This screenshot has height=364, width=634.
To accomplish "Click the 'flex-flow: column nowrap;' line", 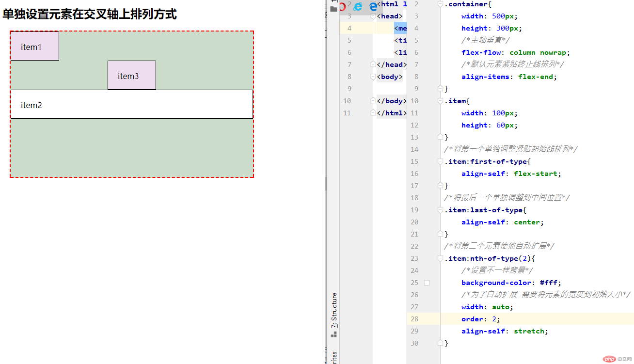I will pyautogui.click(x=516, y=52).
